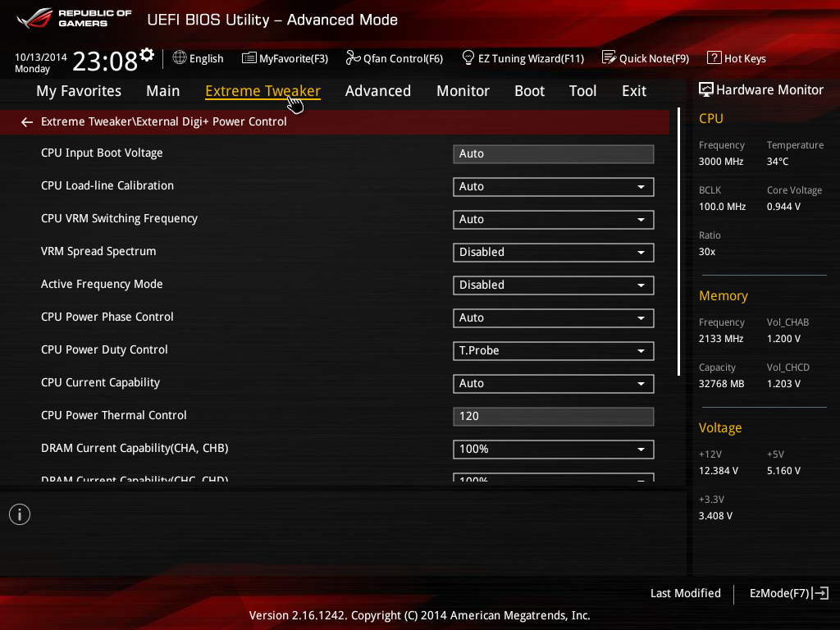840x630 pixels.
Task: Select the CPU Power Thermal Control field
Action: (554, 416)
